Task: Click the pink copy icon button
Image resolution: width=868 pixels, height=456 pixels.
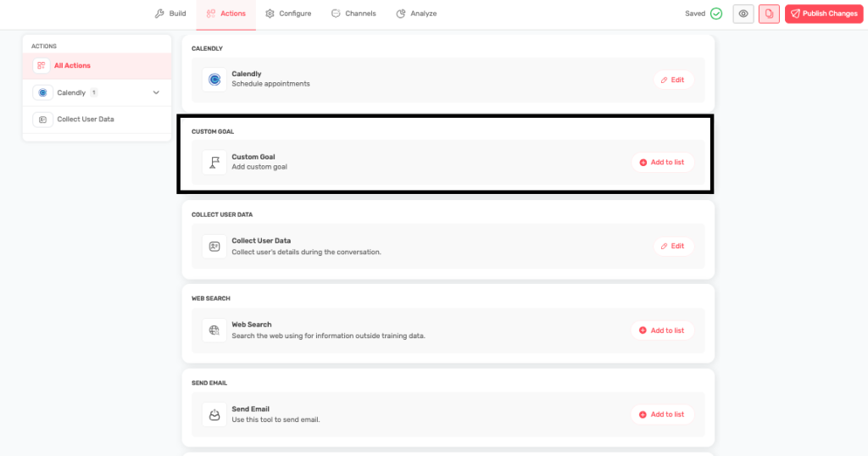Action: coord(769,14)
